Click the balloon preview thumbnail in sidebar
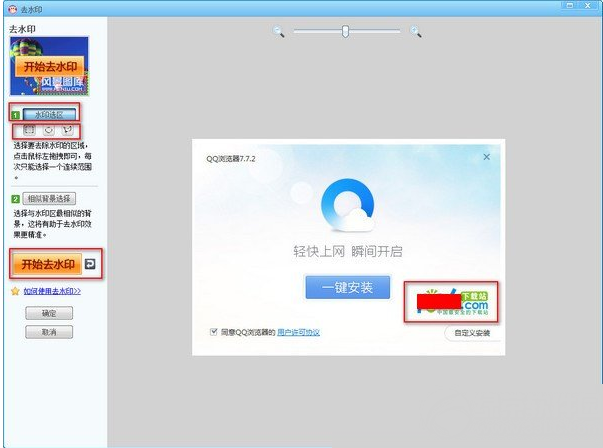 tap(49, 66)
